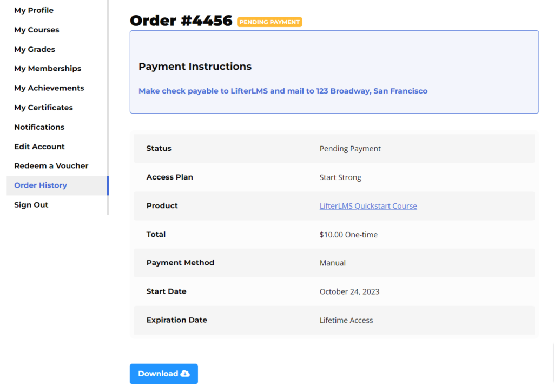View My Grades
This screenshot has width=554, height=392.
(x=34, y=49)
